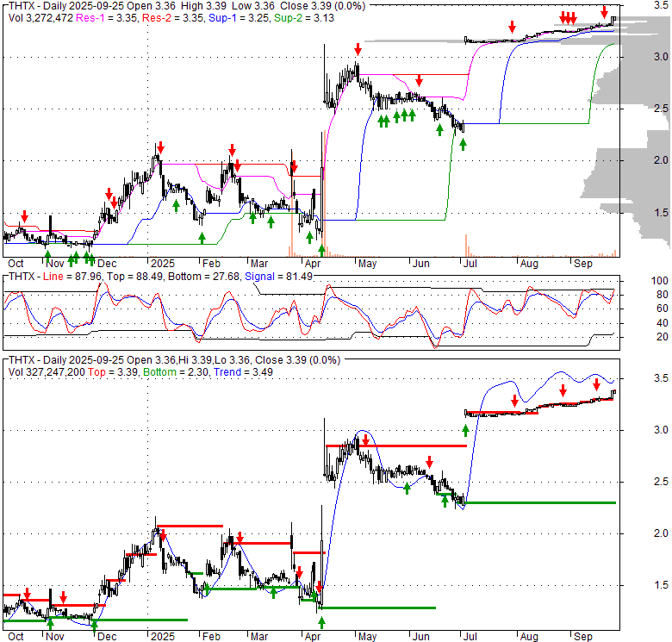The width and height of the screenshot is (672, 642).
Task: Click the '3.5' price label on bottom chart axis
Action: point(661,378)
